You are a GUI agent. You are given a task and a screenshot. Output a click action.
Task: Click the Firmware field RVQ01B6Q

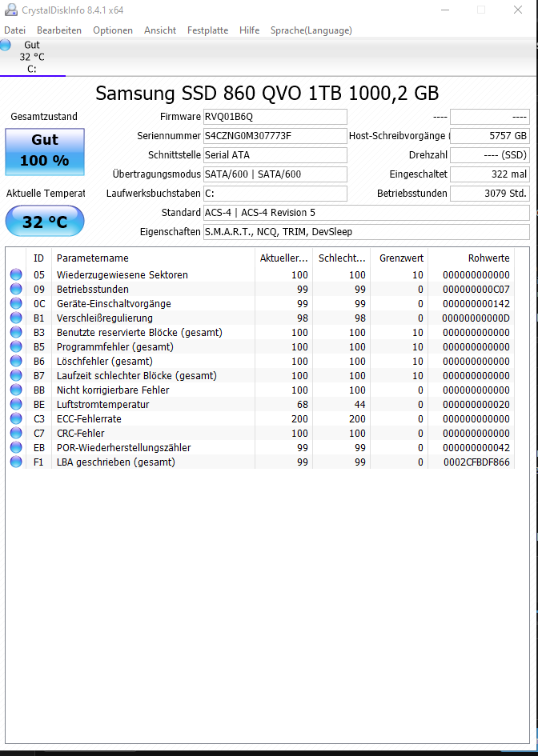point(275,117)
